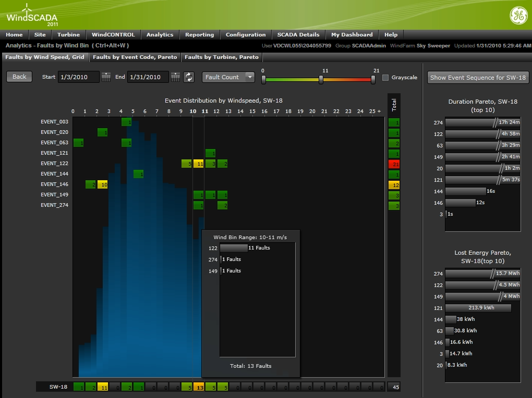
Task: Select the EVENT_144 fault cell
Action: click(x=138, y=174)
